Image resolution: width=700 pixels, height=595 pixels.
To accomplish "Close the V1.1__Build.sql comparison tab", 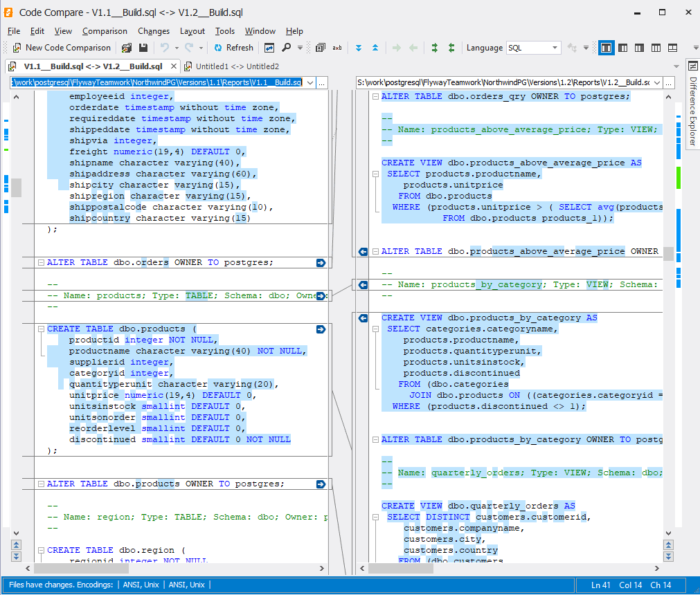I will (x=174, y=66).
